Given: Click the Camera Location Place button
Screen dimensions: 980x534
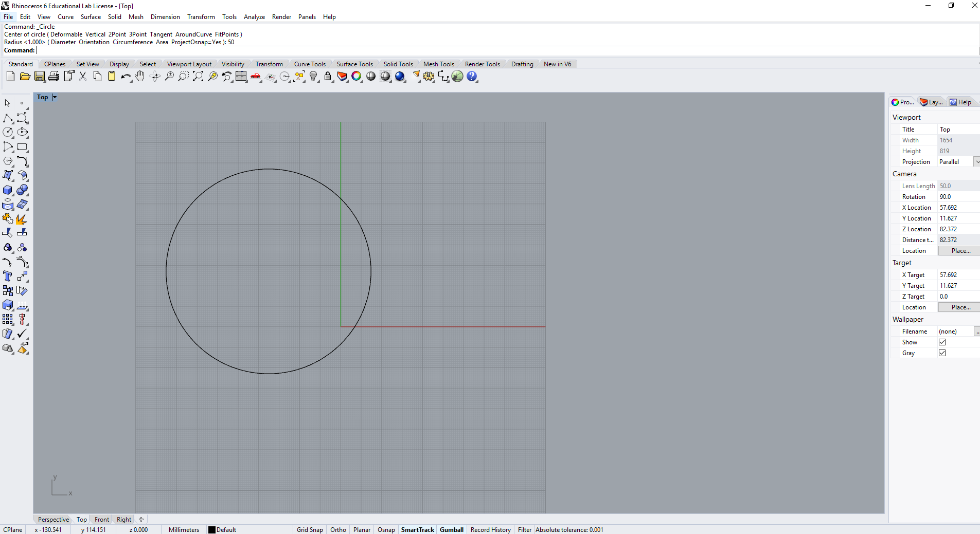Looking at the screenshot, I should pos(960,251).
